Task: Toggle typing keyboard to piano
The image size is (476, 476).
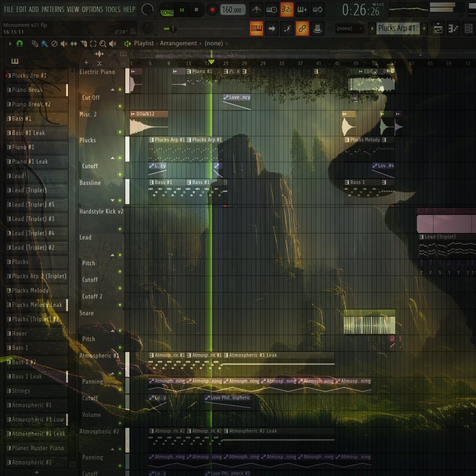Action: tap(257, 29)
